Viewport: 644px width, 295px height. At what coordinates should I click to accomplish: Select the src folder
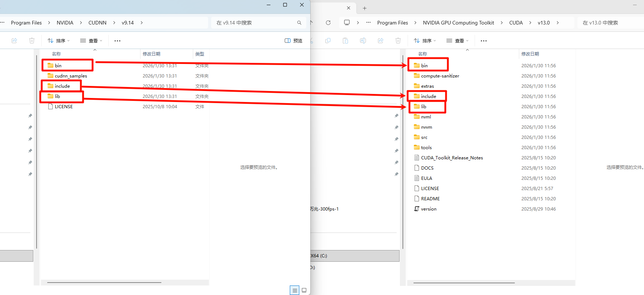424,137
